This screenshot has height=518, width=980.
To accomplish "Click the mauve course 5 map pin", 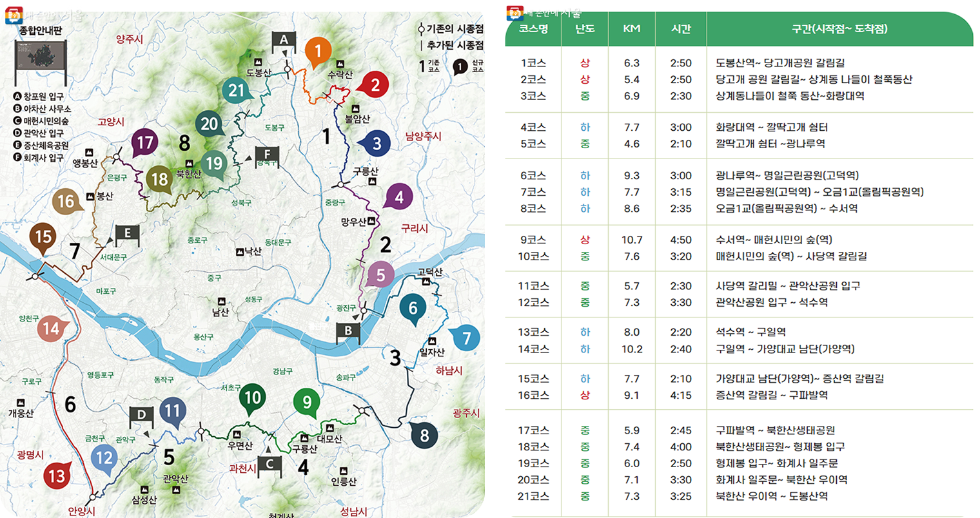I will (x=380, y=275).
